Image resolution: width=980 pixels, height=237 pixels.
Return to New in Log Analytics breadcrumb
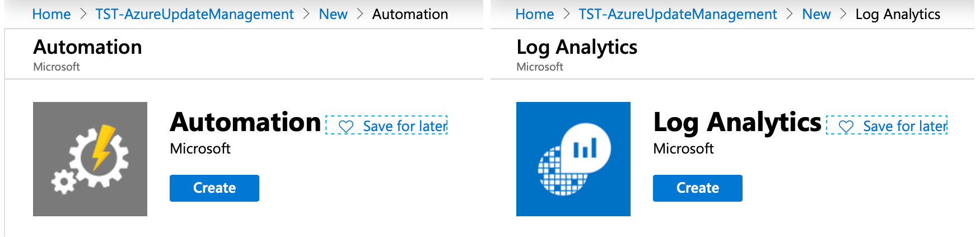tap(816, 14)
